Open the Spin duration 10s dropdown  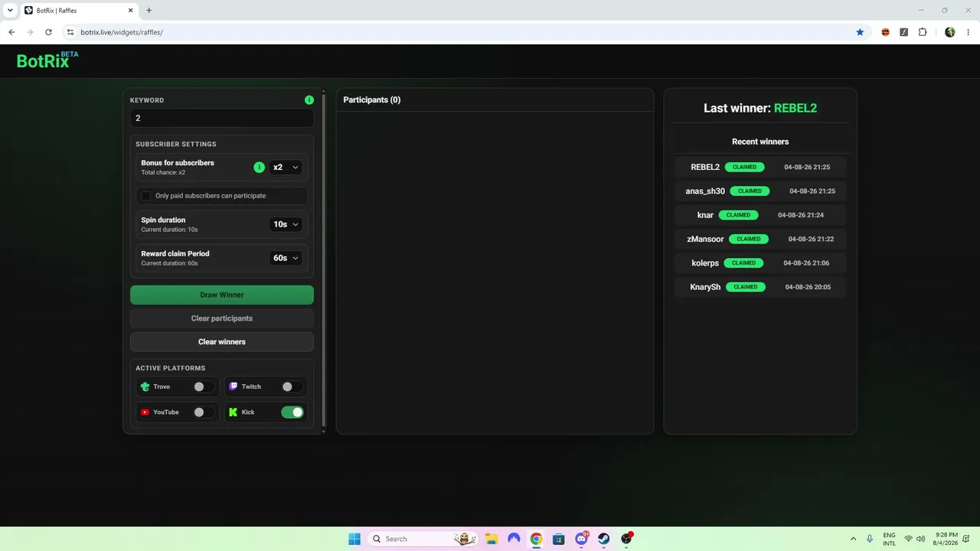[x=286, y=224]
